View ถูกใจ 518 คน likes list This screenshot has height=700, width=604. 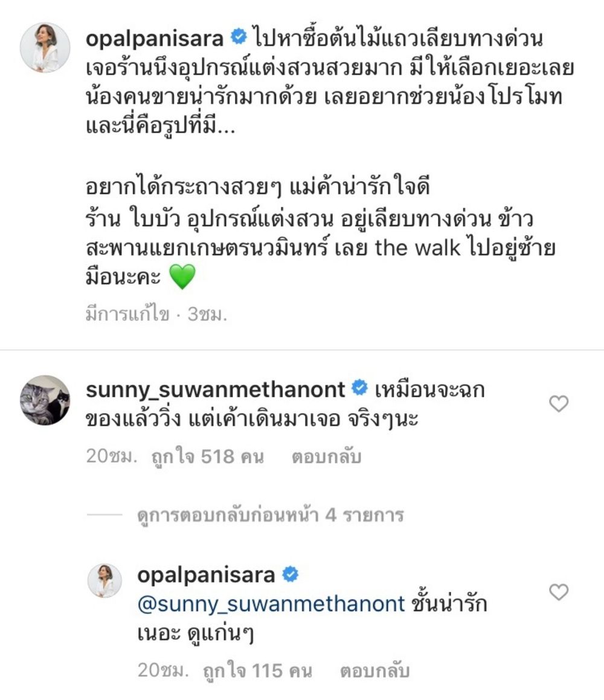pos(208,457)
